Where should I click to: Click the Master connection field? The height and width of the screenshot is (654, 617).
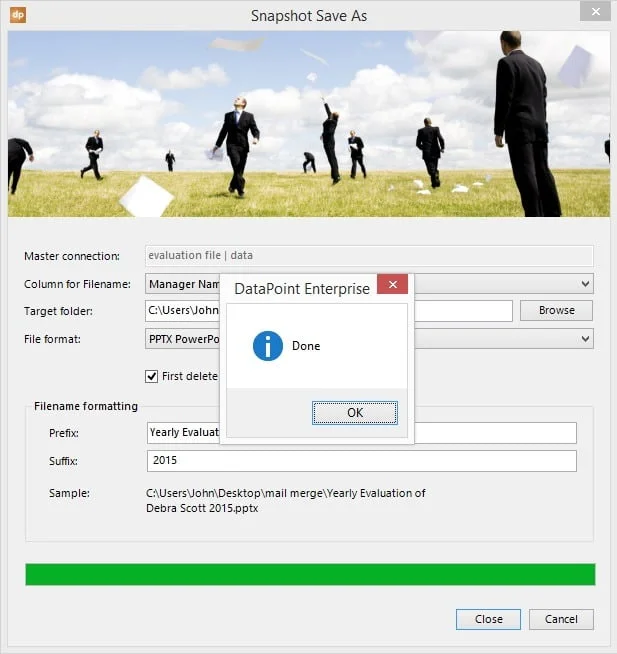(369, 256)
